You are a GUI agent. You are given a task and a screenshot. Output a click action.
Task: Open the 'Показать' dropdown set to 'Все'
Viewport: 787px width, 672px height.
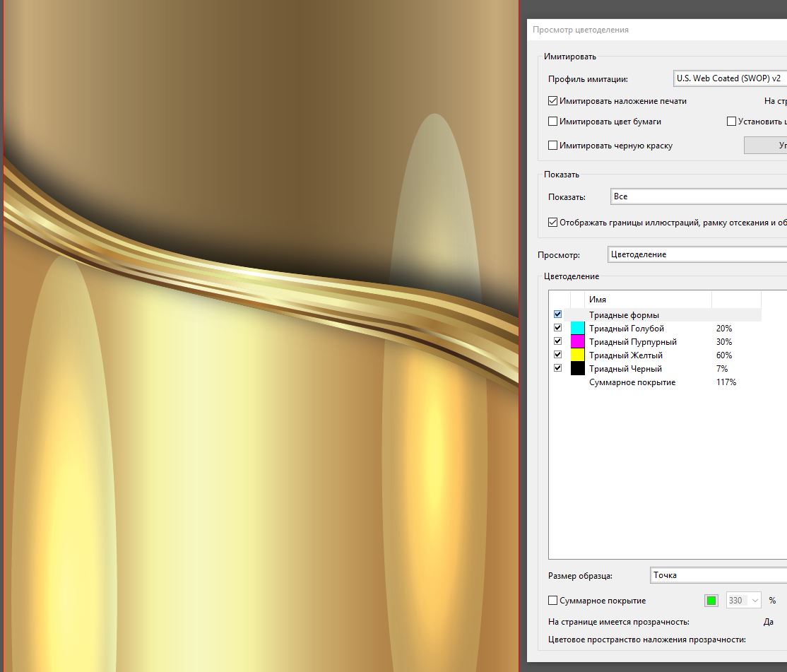click(699, 196)
